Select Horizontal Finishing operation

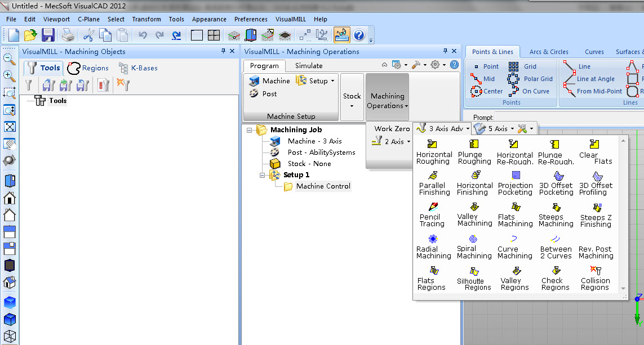click(474, 183)
